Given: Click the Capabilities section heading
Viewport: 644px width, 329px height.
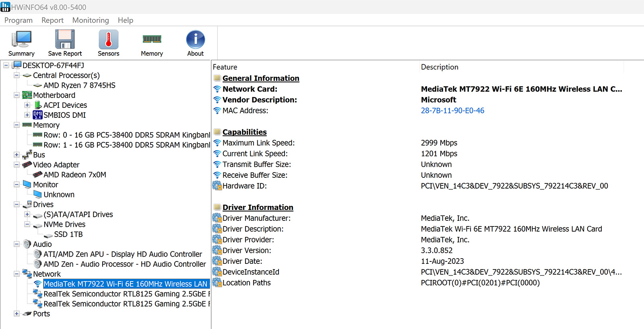Looking at the screenshot, I should [245, 132].
